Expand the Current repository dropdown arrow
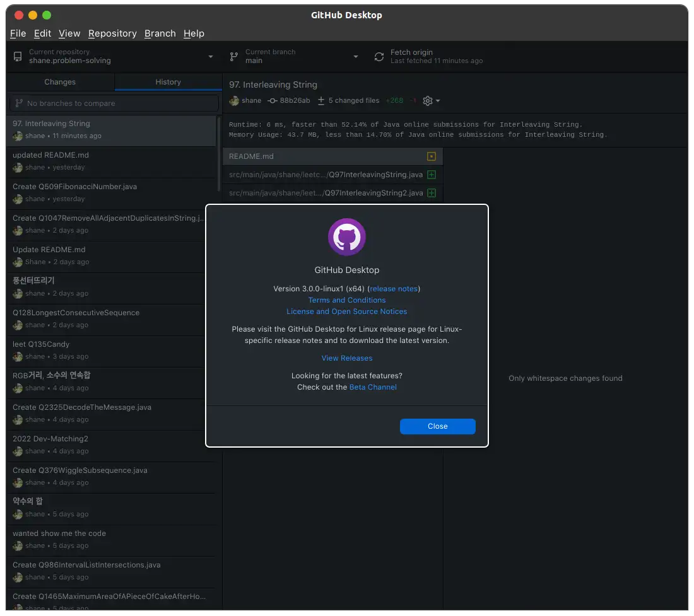This screenshot has width=694, height=616. (211, 57)
